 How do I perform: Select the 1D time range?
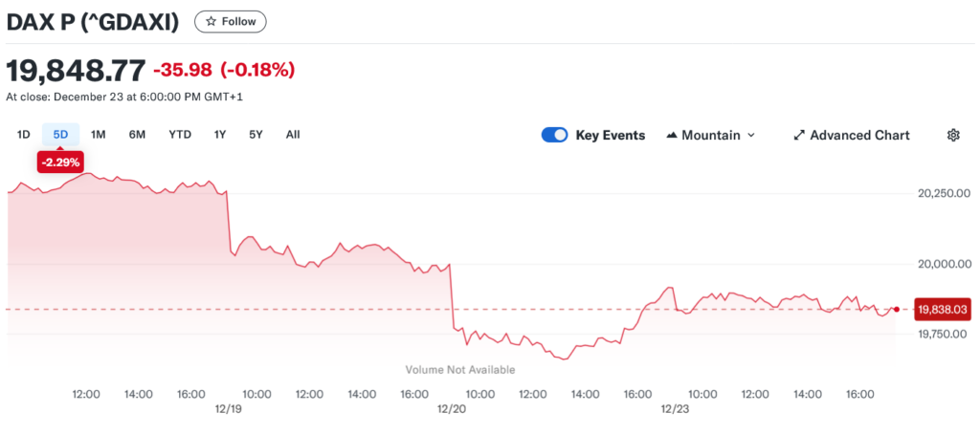point(23,134)
